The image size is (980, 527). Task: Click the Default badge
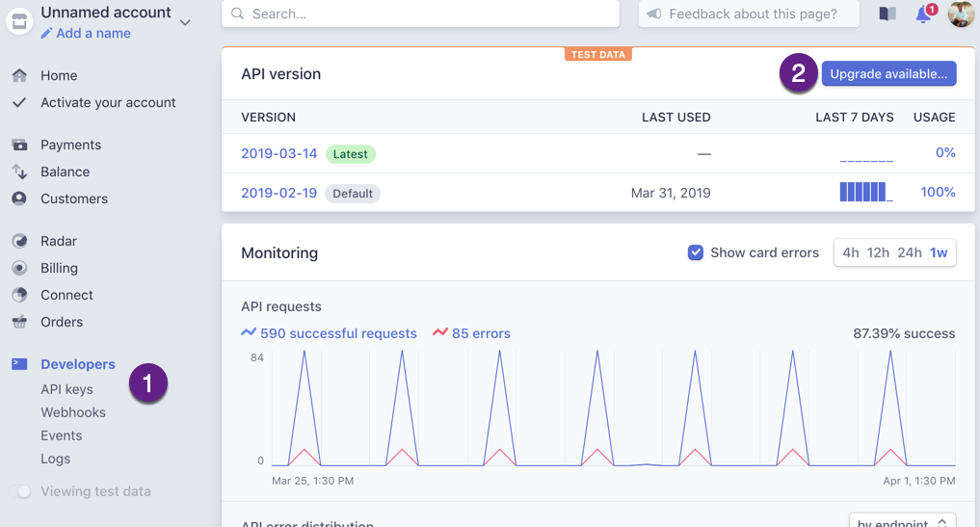353,194
